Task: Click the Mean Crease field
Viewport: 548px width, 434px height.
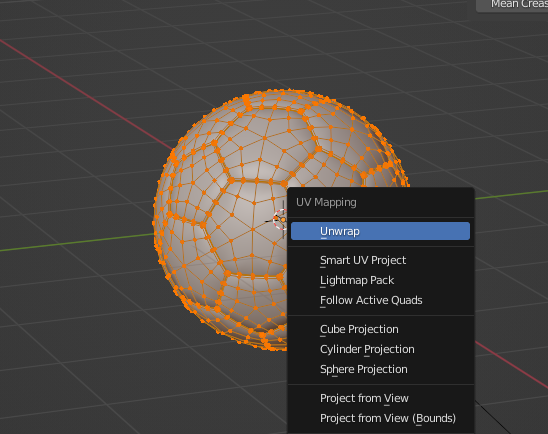Action: point(512,5)
